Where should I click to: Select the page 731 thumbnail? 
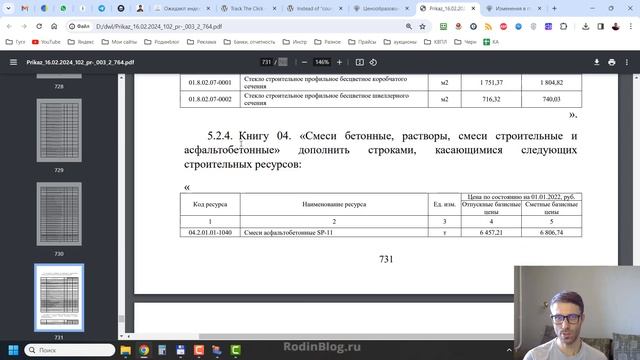(x=59, y=298)
